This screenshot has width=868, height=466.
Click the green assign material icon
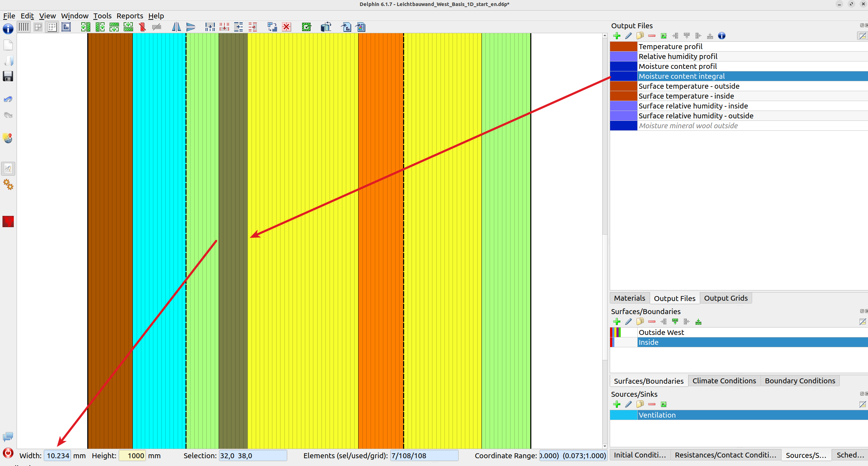point(306,27)
